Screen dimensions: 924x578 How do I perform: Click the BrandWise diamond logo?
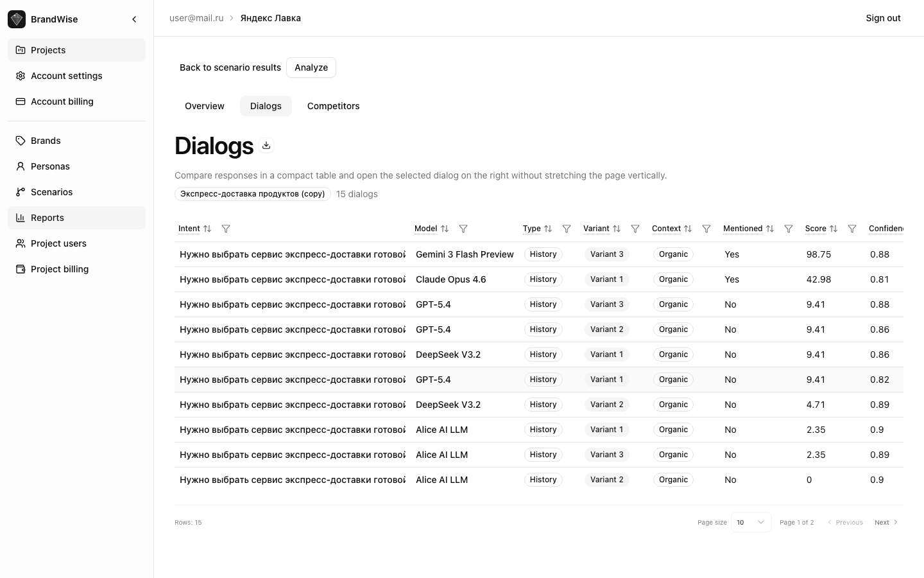[16, 19]
